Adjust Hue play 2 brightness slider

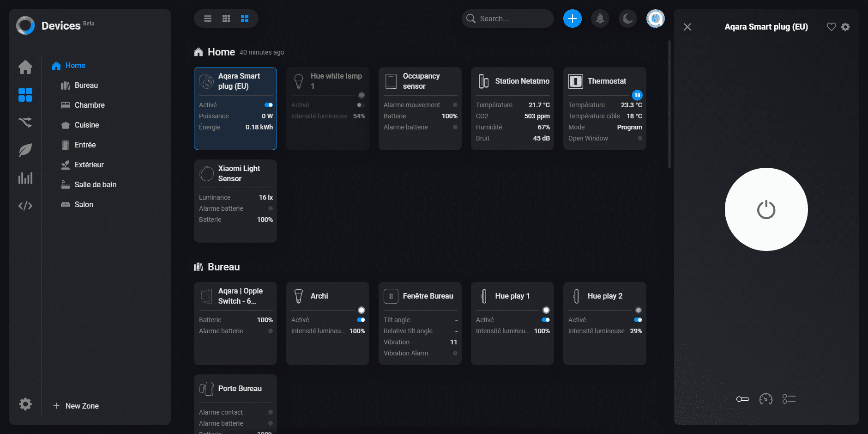point(639,310)
